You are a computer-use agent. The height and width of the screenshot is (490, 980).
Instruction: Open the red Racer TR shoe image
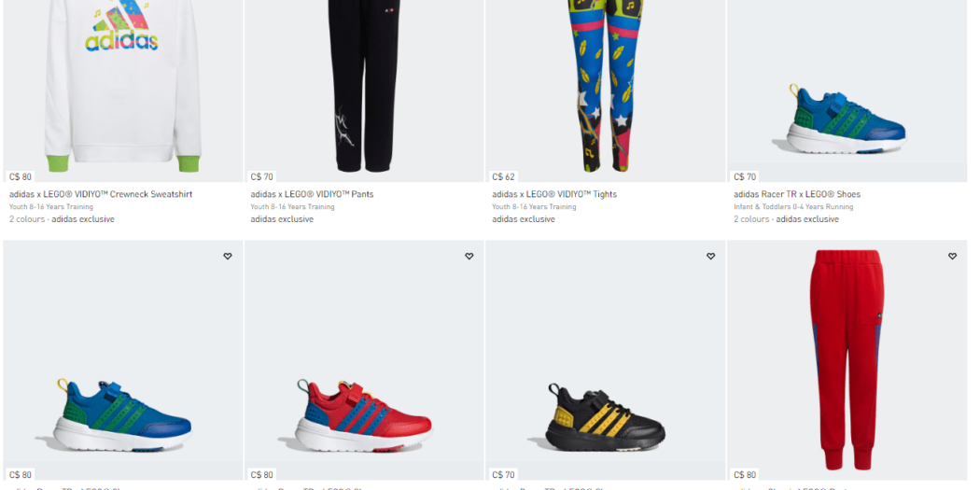click(x=364, y=360)
